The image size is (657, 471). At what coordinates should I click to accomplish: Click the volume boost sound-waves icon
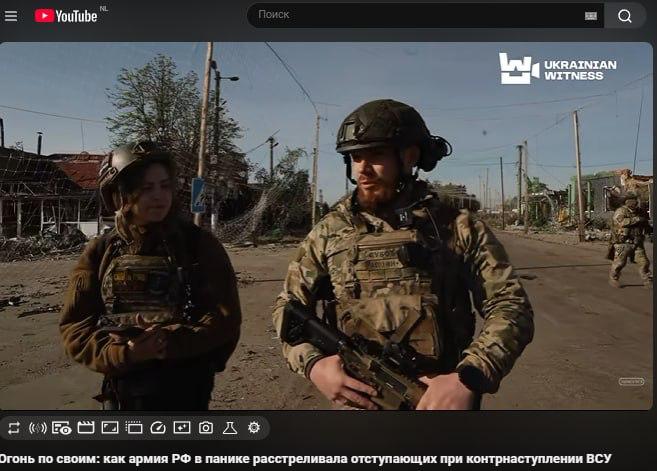click(38, 428)
